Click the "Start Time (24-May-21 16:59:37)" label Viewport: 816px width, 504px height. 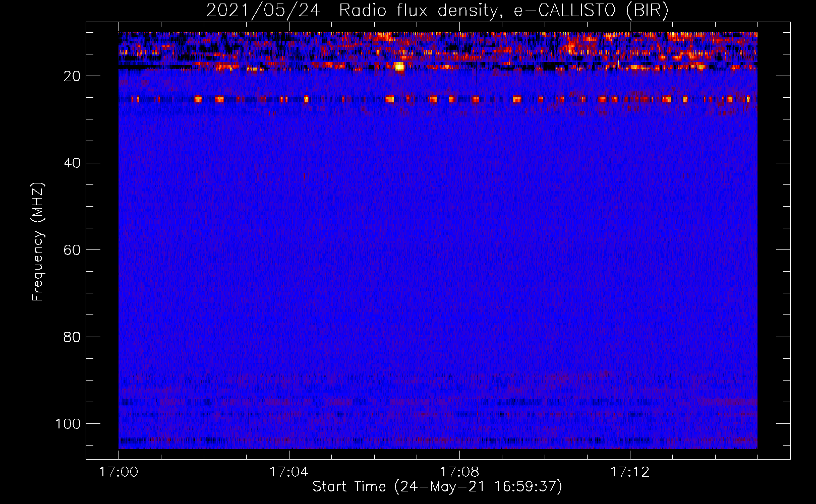pos(437,487)
